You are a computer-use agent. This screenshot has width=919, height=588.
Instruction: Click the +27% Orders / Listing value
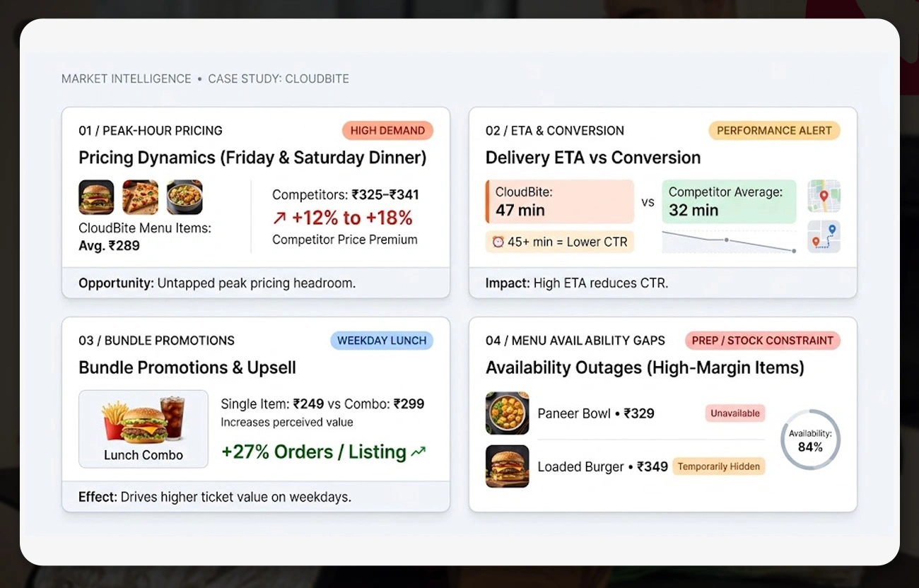coord(314,452)
